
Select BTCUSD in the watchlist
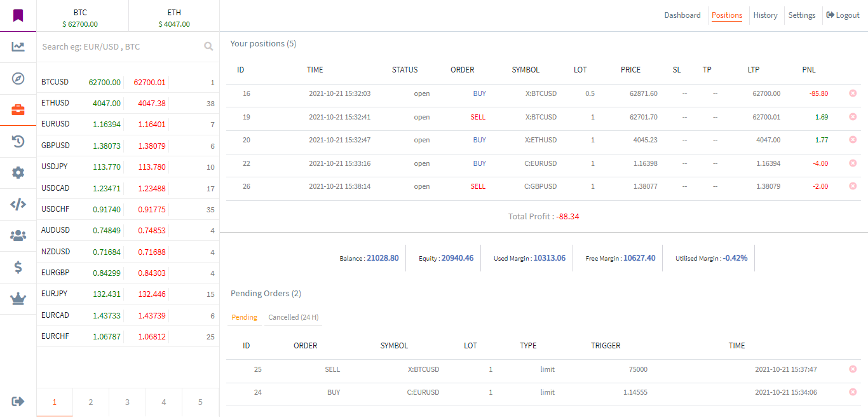[x=128, y=82]
